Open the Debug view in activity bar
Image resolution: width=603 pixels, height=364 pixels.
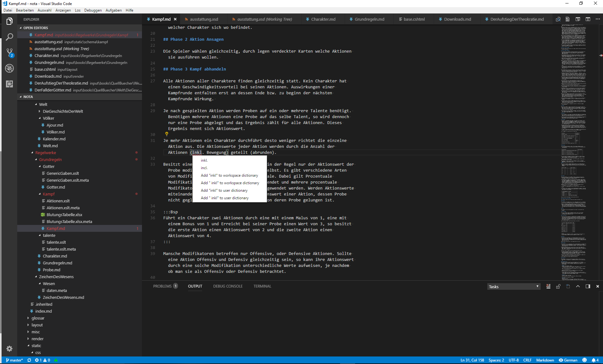pos(9,68)
